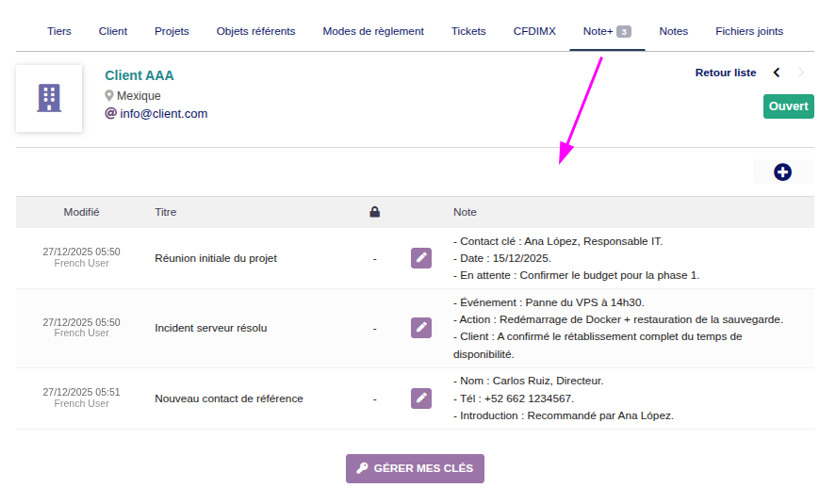Edit the 'Incident serveur résolu' note

coord(421,328)
